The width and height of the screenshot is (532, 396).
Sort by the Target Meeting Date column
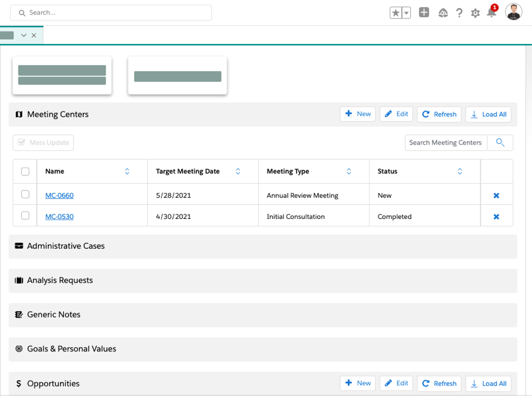[238, 172]
